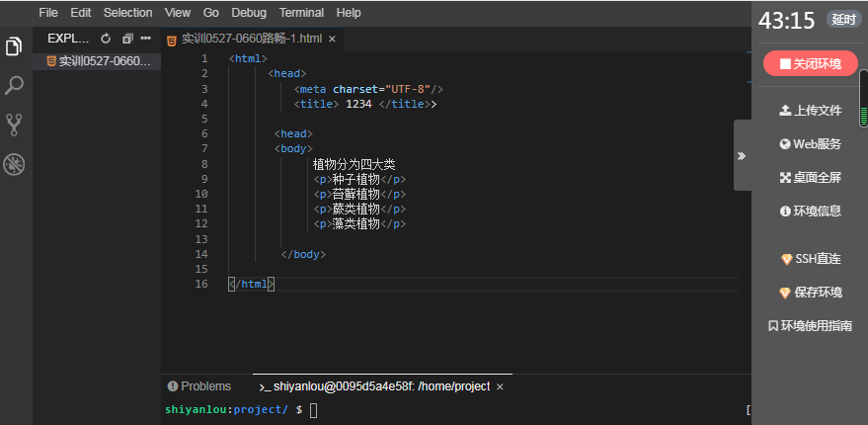Open the Explorer files icon in activity bar
Viewport: 868px width, 425px height.
(14, 46)
